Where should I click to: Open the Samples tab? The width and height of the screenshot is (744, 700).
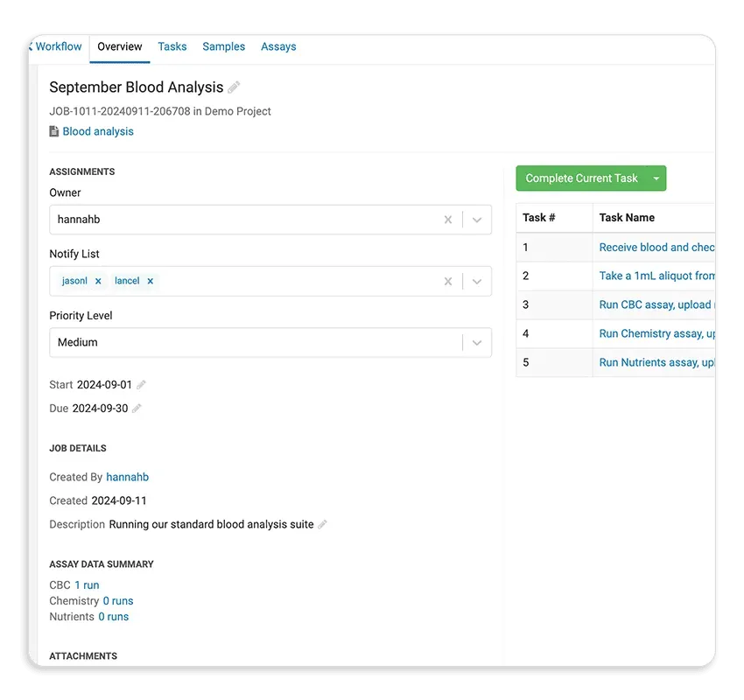(223, 46)
